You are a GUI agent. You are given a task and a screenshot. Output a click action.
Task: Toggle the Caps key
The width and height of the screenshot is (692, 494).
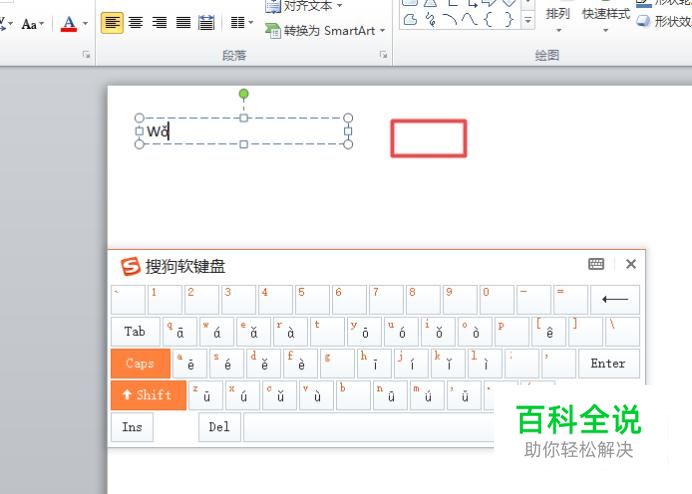tap(140, 363)
